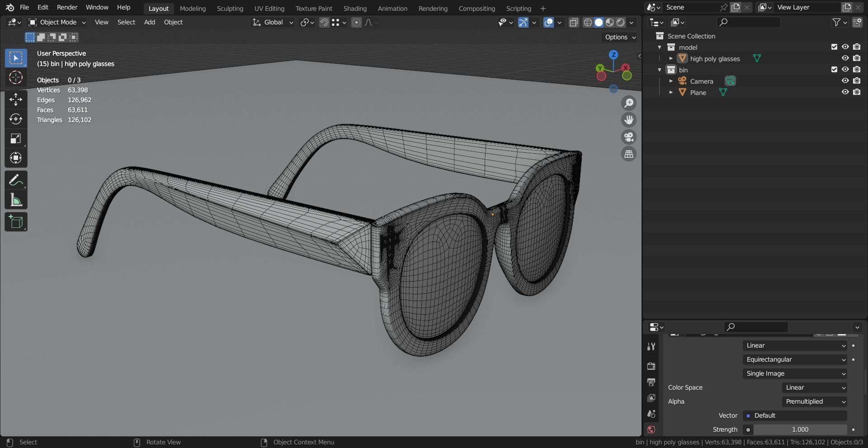Click the Blender logo menu icon

click(10, 8)
